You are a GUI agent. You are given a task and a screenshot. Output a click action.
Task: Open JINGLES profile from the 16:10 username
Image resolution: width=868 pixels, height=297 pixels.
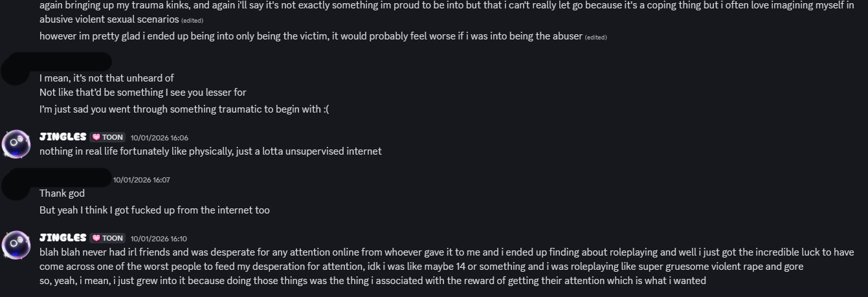pos(63,238)
